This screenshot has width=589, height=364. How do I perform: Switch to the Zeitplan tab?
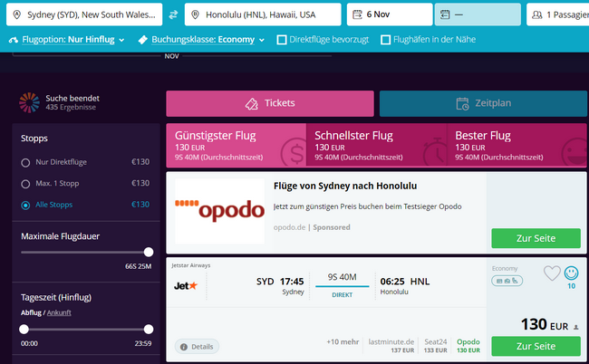pos(484,103)
